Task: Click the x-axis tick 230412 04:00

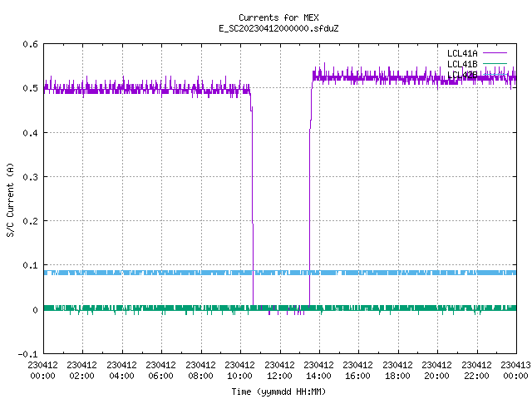Action: coord(121,371)
